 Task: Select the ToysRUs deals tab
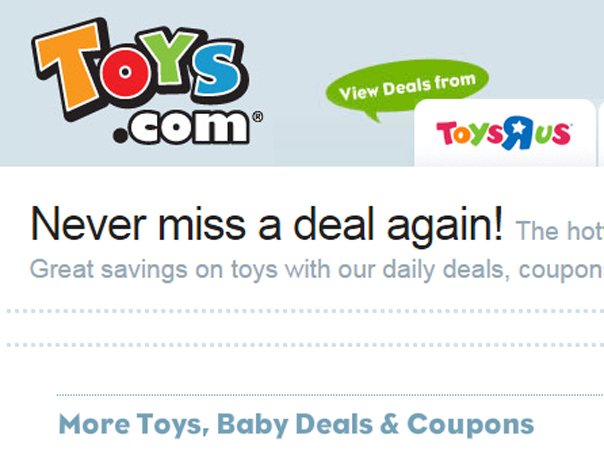(505, 133)
